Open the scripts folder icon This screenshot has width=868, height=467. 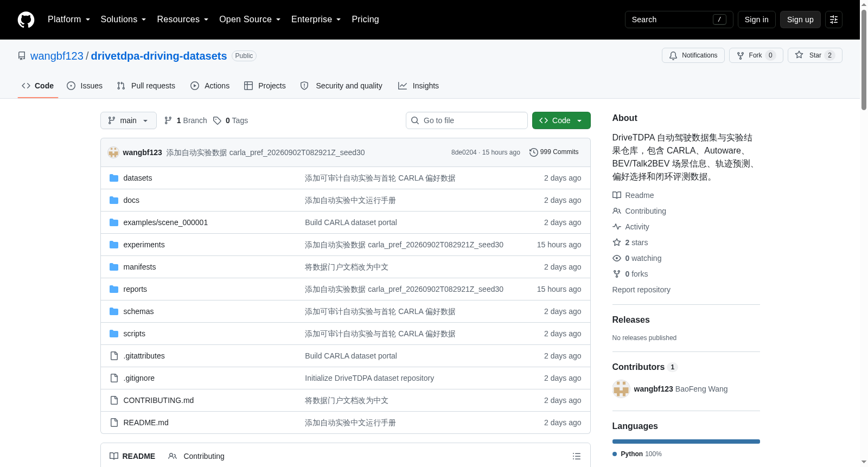pos(114,334)
